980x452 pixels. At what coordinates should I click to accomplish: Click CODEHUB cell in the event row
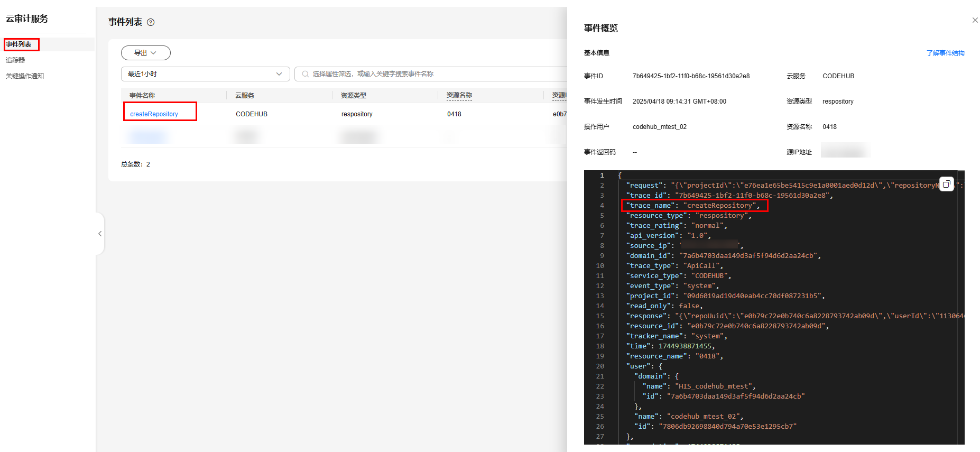[252, 114]
